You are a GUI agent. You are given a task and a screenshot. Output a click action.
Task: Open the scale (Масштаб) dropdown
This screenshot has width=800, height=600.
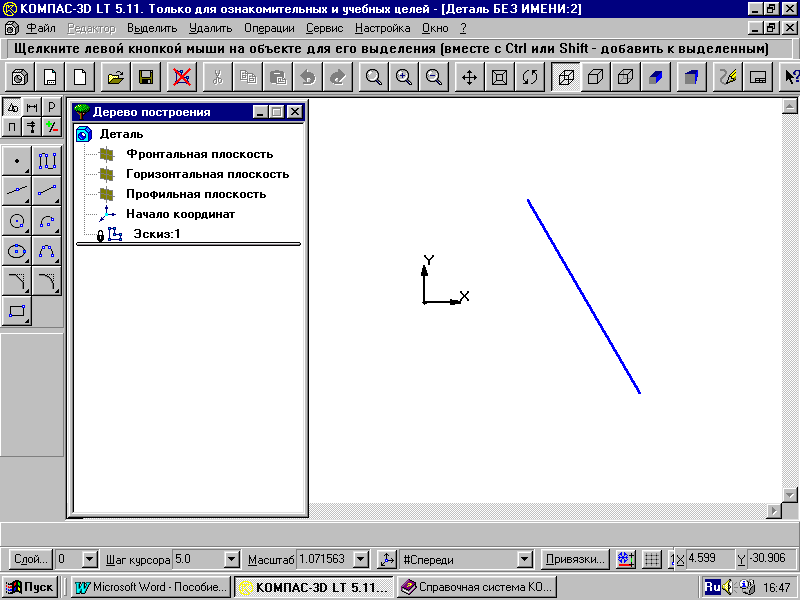pos(361,560)
